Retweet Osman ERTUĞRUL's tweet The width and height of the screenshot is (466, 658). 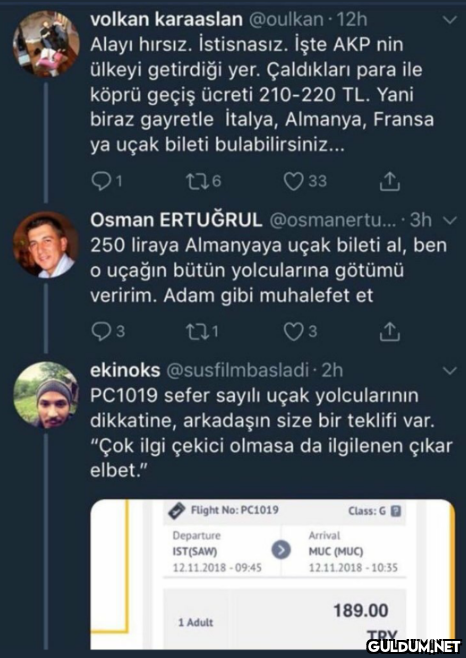(x=195, y=332)
